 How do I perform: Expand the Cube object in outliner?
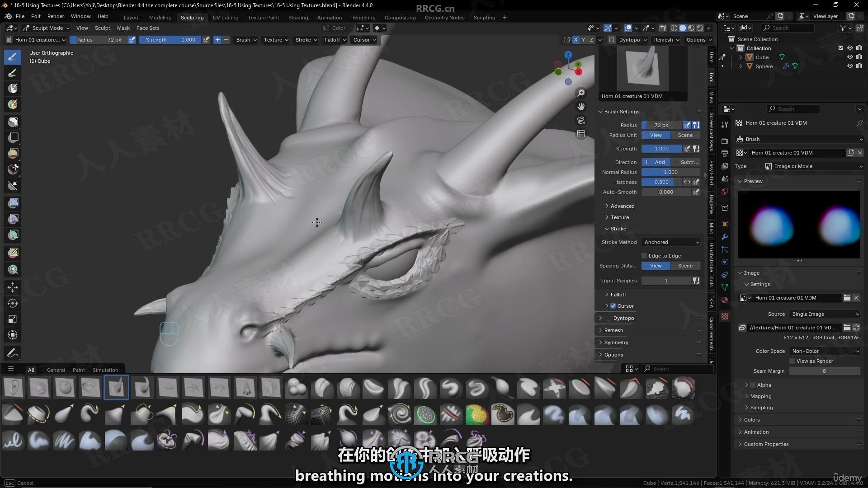(741, 57)
